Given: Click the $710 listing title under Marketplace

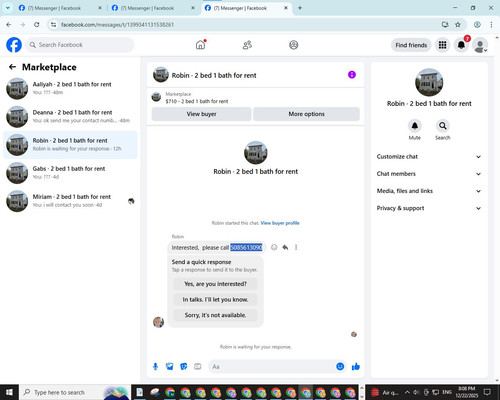Looking at the screenshot, I should point(197,101).
